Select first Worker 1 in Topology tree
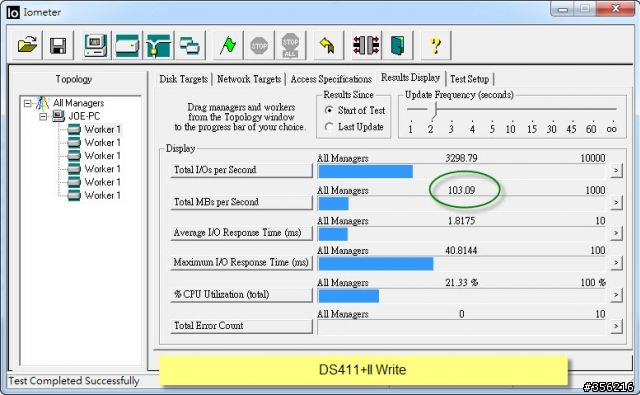The width and height of the screenshot is (640, 395). pos(102,129)
